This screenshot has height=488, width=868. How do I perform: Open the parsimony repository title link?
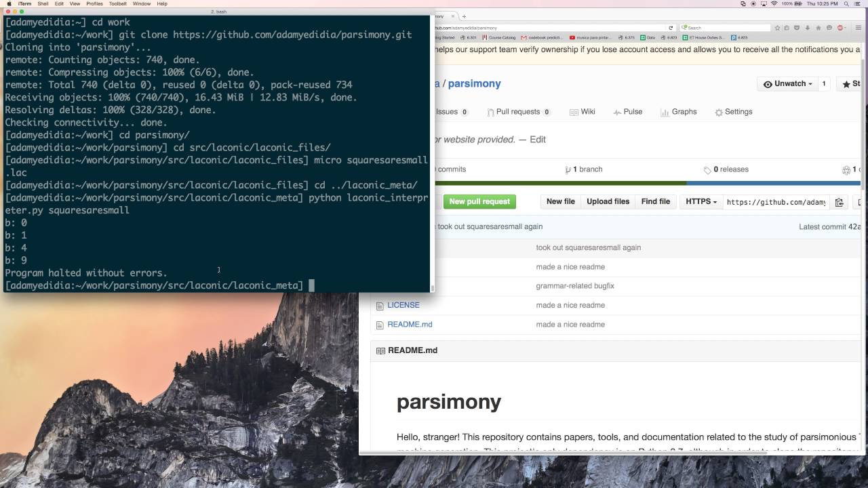click(x=474, y=83)
